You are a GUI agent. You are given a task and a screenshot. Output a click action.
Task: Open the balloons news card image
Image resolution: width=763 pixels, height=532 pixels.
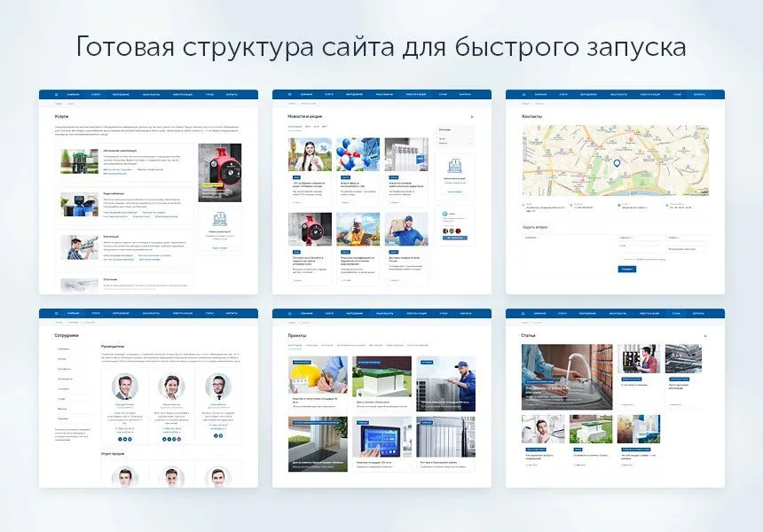click(358, 154)
